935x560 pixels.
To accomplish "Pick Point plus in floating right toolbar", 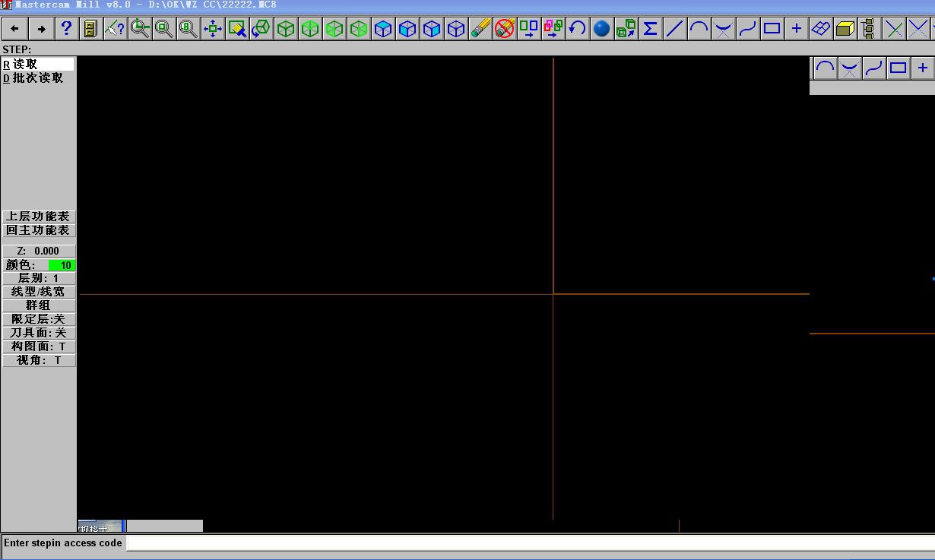I will pyautogui.click(x=922, y=68).
